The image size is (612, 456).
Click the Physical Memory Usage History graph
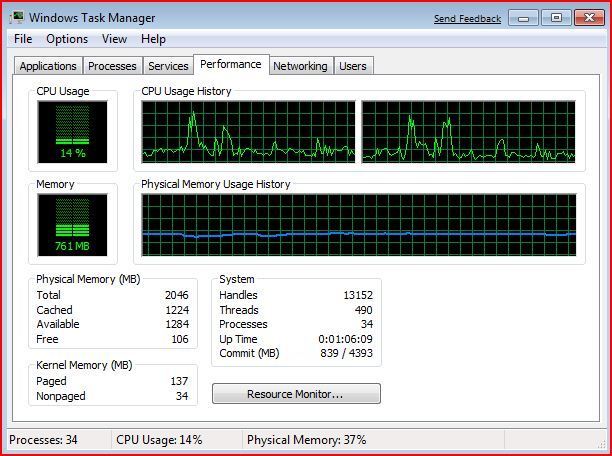pyautogui.click(x=359, y=225)
